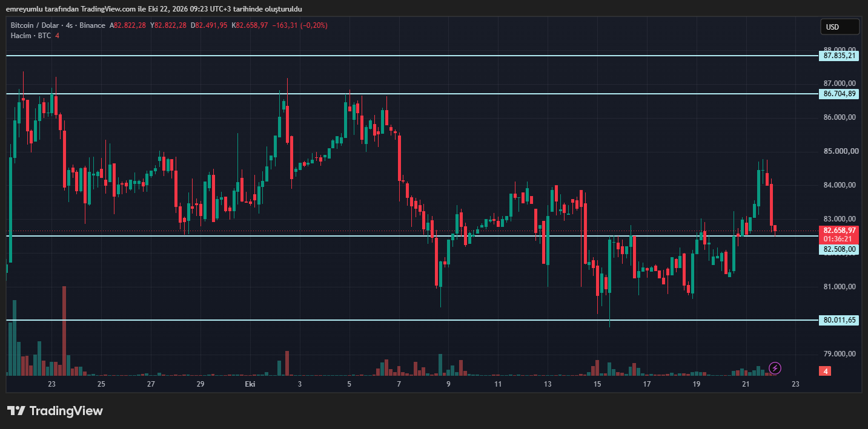Click the 3 date label on time axis
The height and width of the screenshot is (429, 868).
coord(300,384)
